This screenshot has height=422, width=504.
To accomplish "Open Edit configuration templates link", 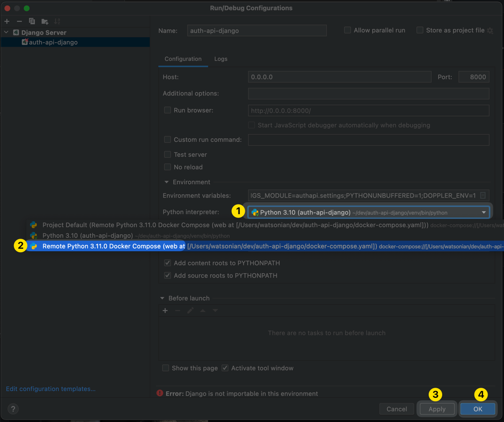I will (51, 389).
